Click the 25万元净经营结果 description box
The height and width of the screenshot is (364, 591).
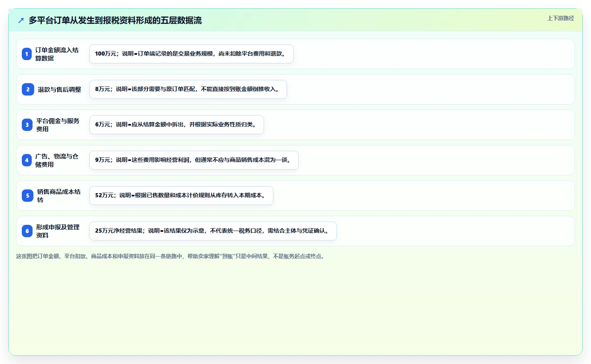point(213,231)
